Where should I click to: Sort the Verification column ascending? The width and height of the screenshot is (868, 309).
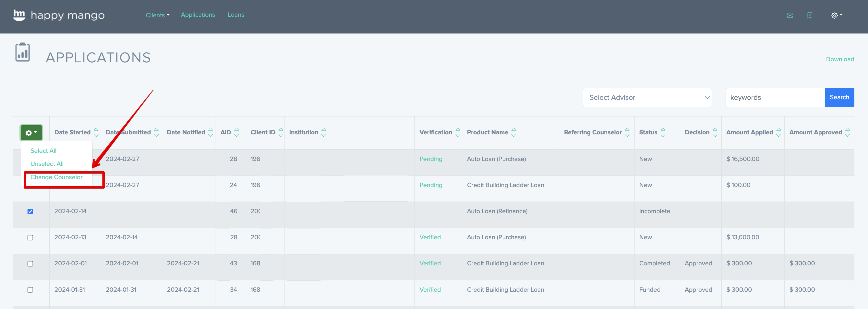(458, 130)
